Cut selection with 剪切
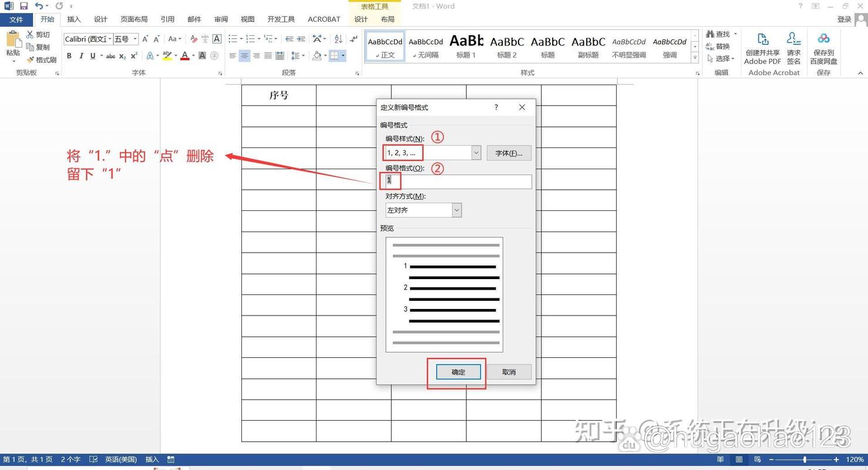The height and width of the screenshot is (470, 868). point(38,35)
